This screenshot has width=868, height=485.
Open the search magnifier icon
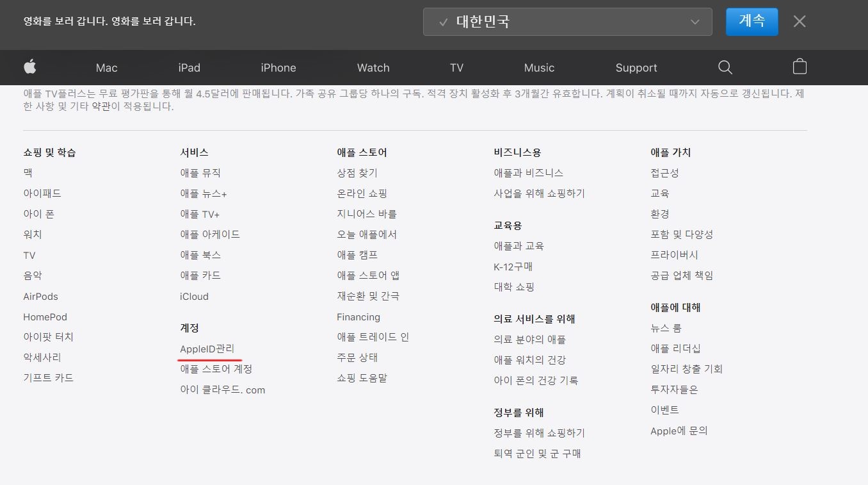point(725,67)
